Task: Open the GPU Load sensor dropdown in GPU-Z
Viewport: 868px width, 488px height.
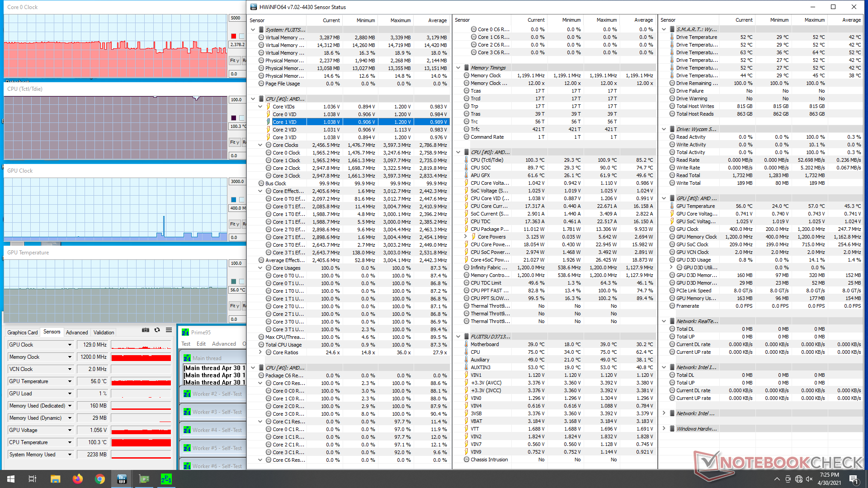Action: 70,394
